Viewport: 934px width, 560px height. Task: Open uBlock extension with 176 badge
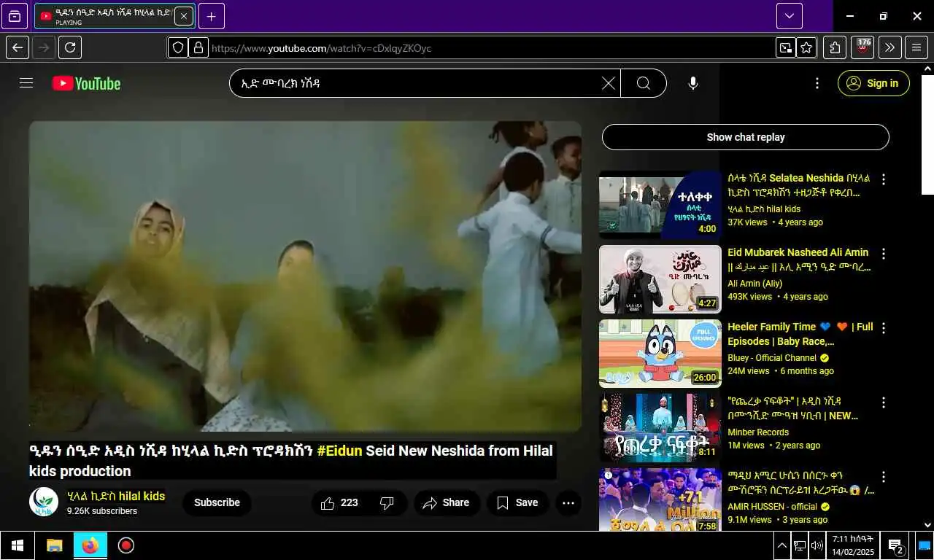pos(862,48)
